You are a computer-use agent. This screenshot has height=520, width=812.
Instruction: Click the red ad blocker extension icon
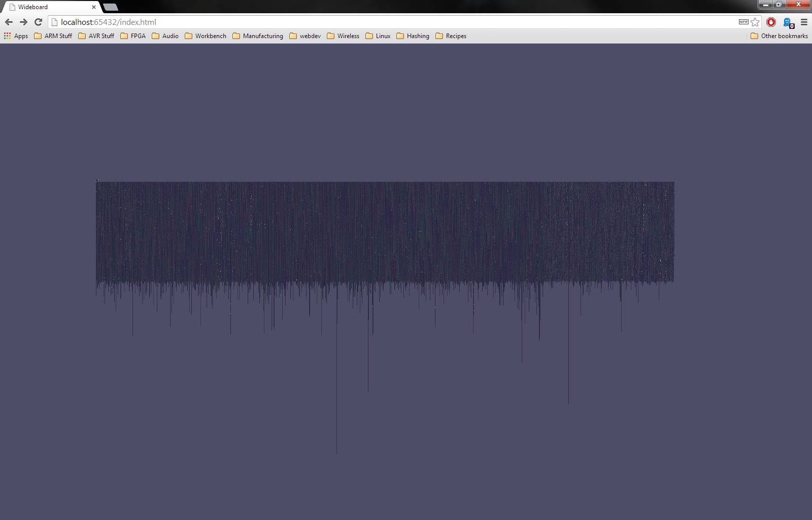(x=771, y=22)
